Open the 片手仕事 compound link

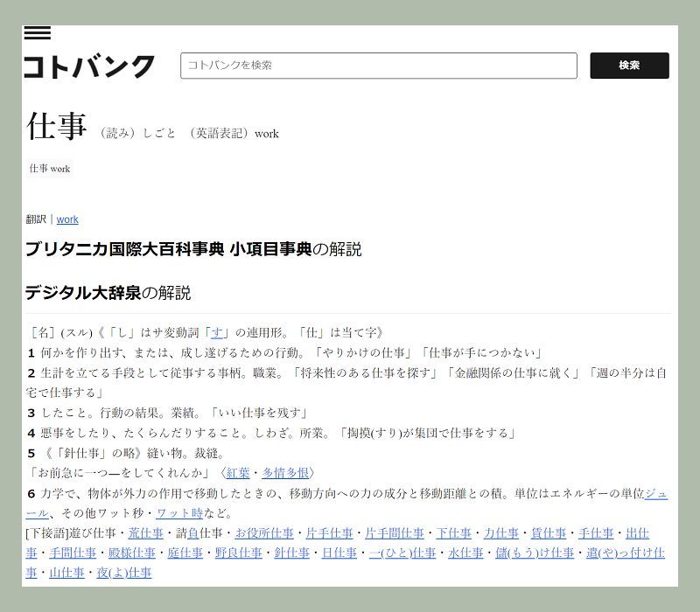click(x=330, y=533)
